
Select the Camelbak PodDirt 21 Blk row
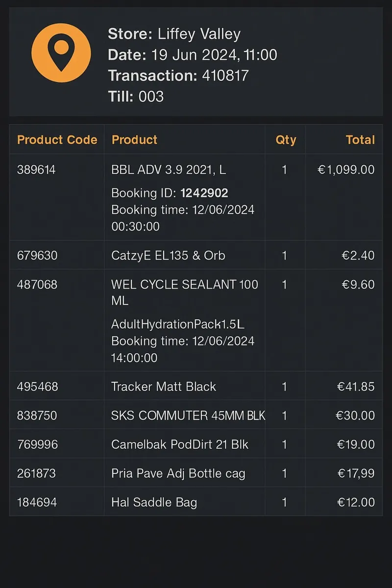pos(196,444)
